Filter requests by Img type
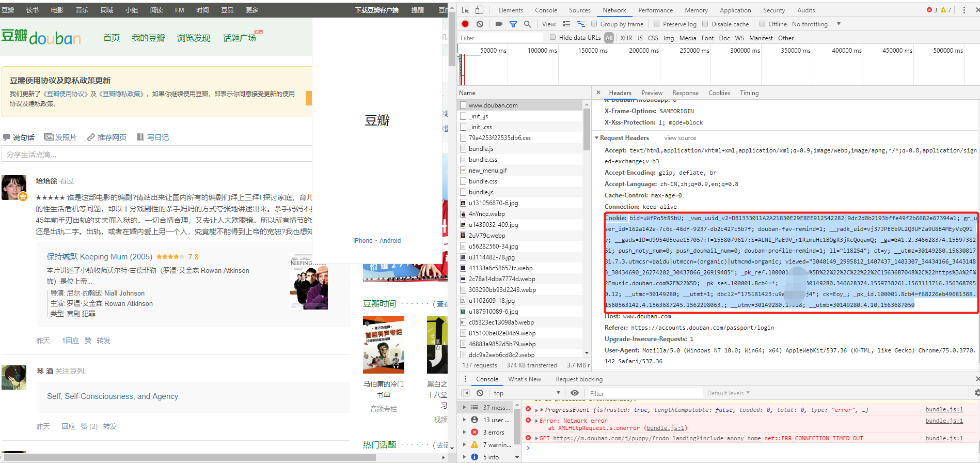The width and height of the screenshot is (980, 463). [669, 38]
